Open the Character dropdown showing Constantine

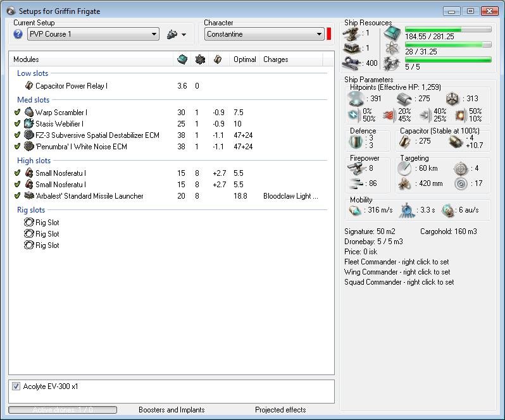[264, 34]
